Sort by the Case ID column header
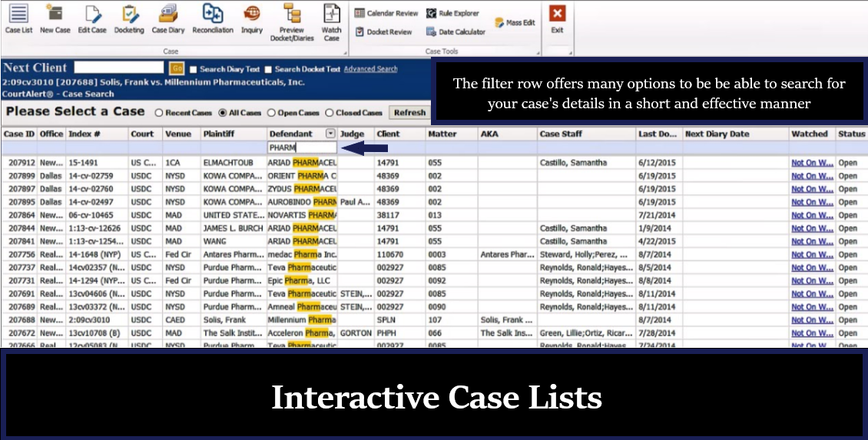The image size is (868, 440). 19,134
